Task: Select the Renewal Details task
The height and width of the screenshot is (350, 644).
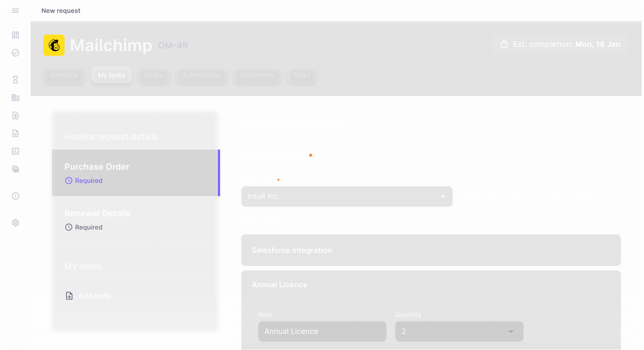Action: tap(135, 219)
